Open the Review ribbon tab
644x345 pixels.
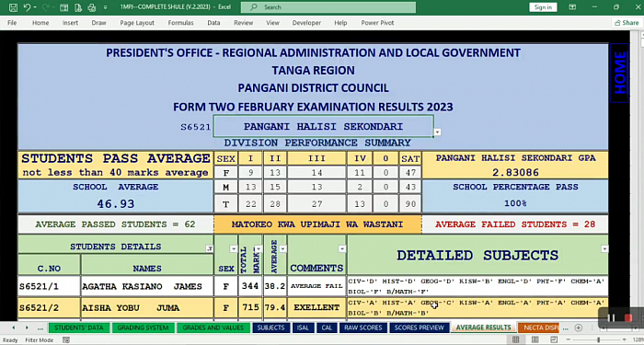point(244,23)
